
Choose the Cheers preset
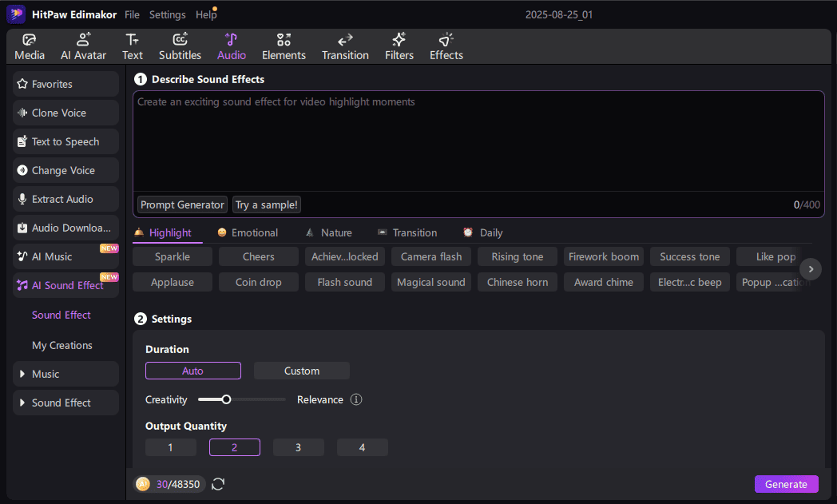tap(258, 257)
